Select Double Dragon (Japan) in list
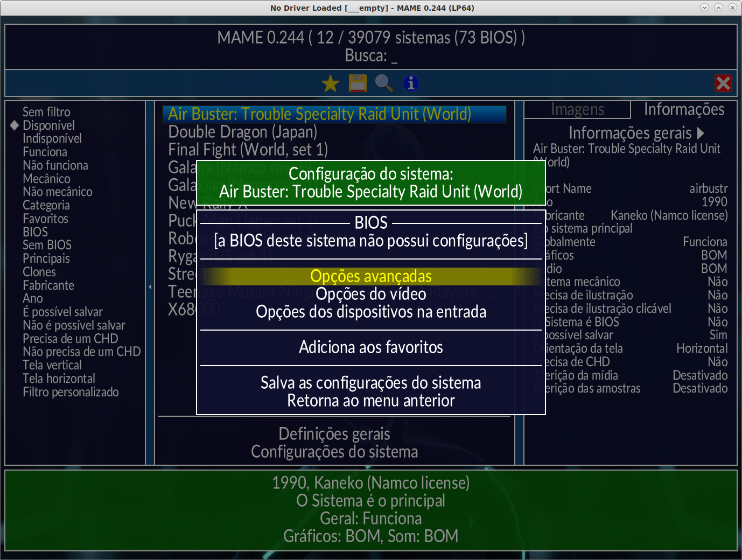Viewport: 742px width, 560px height. [242, 132]
